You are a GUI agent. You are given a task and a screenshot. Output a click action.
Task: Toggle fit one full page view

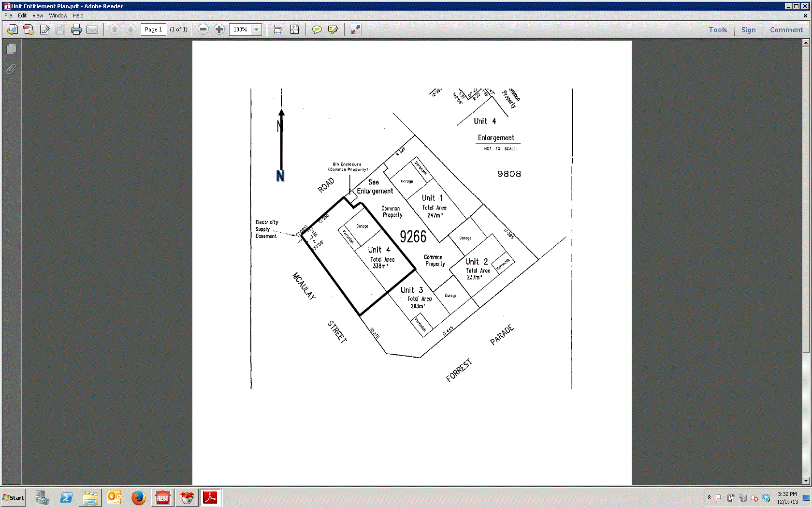(x=294, y=30)
